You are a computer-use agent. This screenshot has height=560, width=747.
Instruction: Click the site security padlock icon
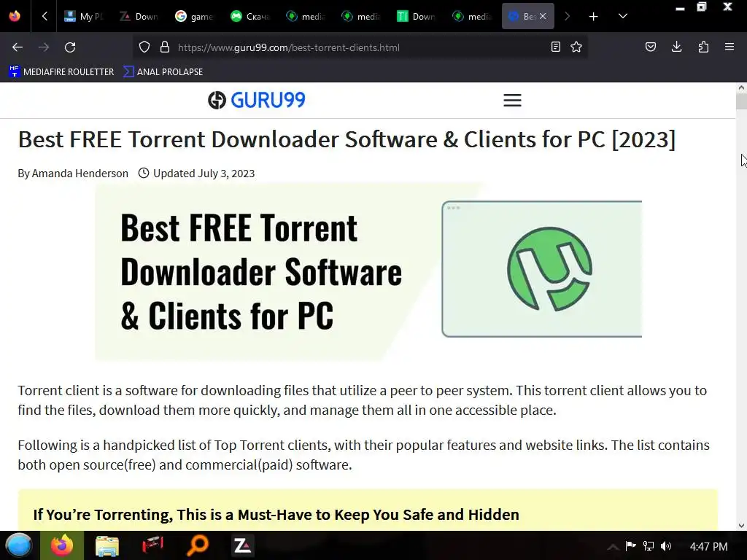pos(165,47)
